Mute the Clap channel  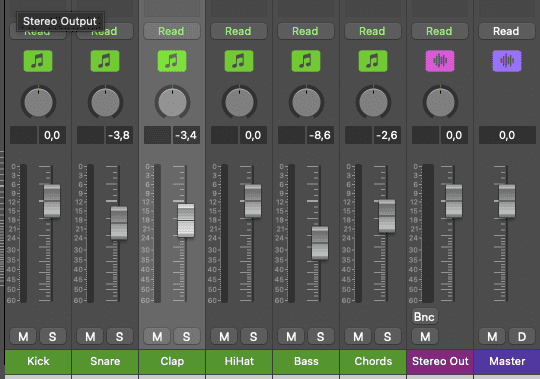tap(157, 336)
